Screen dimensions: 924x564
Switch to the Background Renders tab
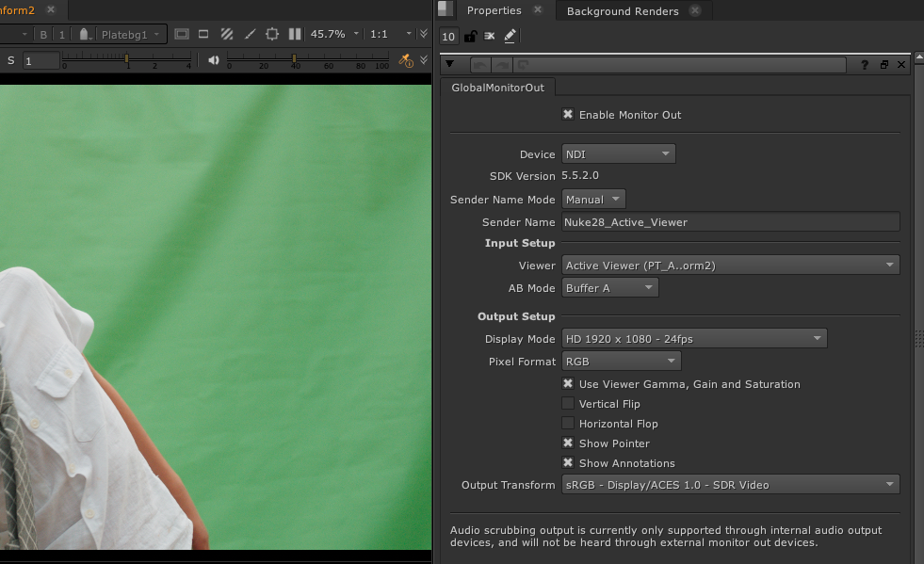click(x=622, y=11)
